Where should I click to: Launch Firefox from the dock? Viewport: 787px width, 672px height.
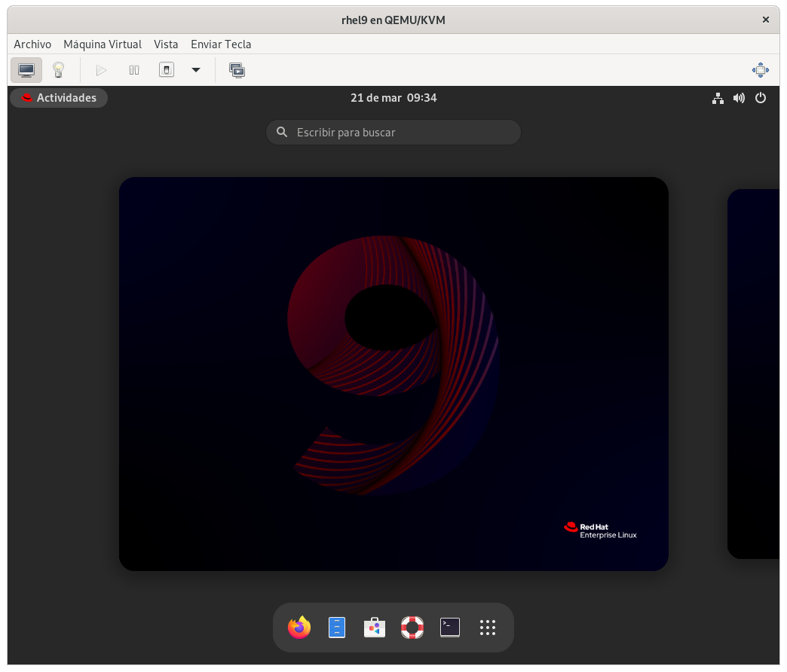299,627
